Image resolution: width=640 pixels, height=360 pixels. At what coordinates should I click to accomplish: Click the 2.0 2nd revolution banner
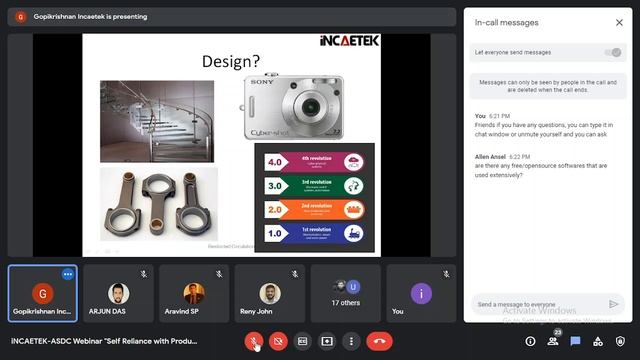click(x=314, y=210)
